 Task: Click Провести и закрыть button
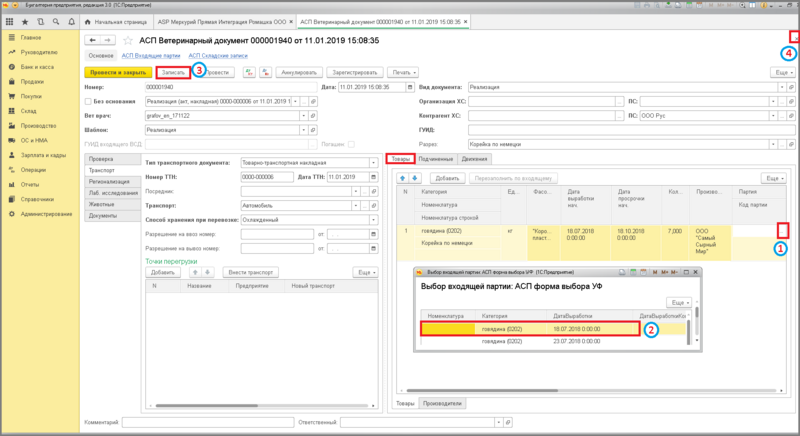[x=118, y=72]
